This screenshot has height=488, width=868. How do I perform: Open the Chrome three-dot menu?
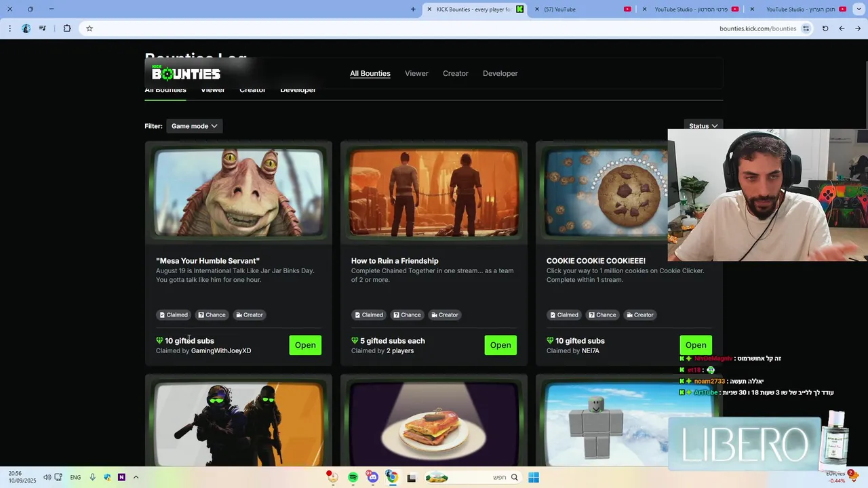(9, 28)
